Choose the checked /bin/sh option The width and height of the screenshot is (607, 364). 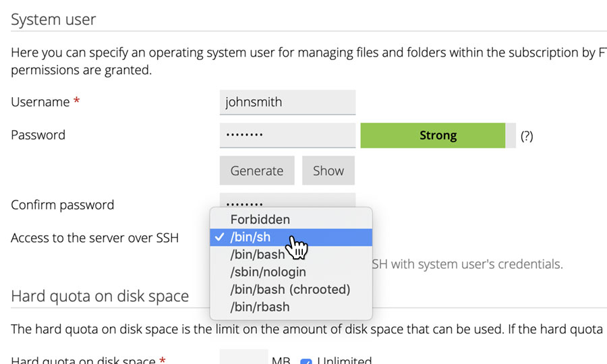(x=291, y=237)
